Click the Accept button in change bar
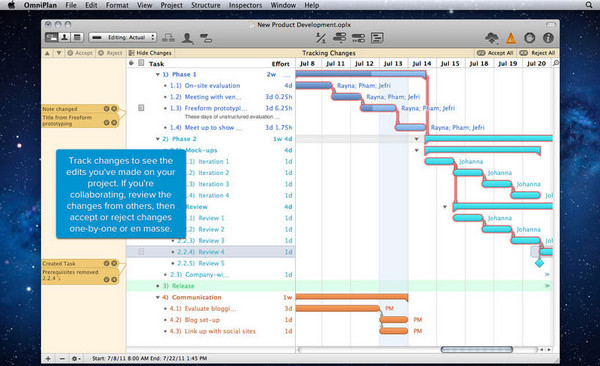Screen dimensions: 600x366 (x=80, y=53)
